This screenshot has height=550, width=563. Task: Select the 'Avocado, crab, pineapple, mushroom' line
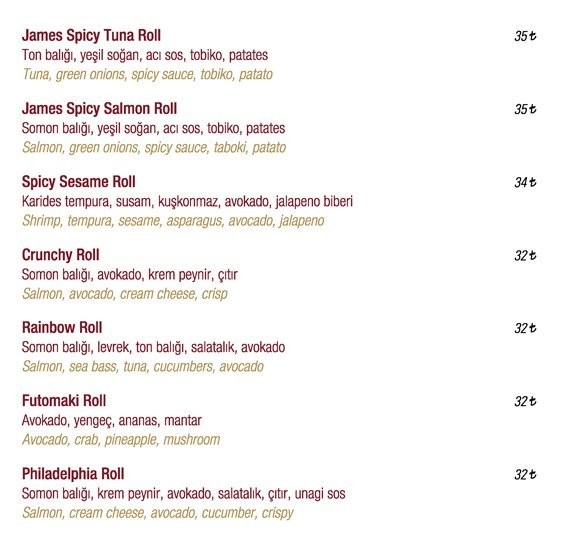[121, 440]
